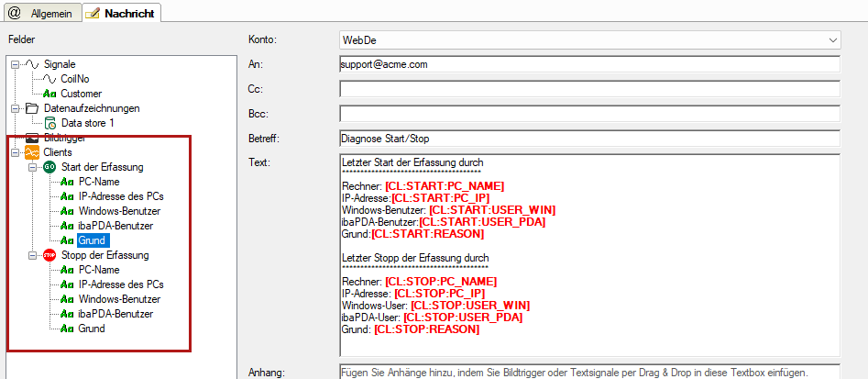
Task: Click Grund icon under Start der Erfassung
Action: click(68, 240)
